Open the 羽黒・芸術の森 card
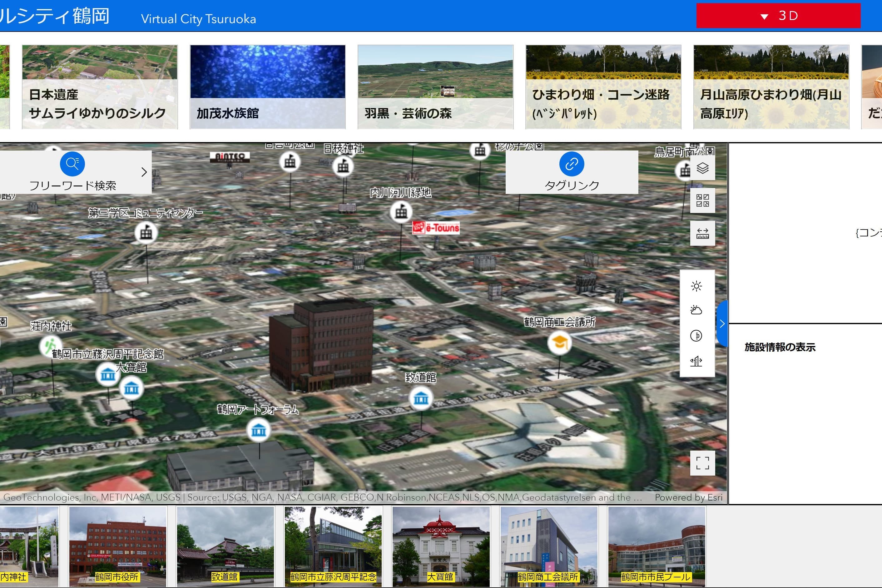The image size is (882, 588). coord(435,87)
